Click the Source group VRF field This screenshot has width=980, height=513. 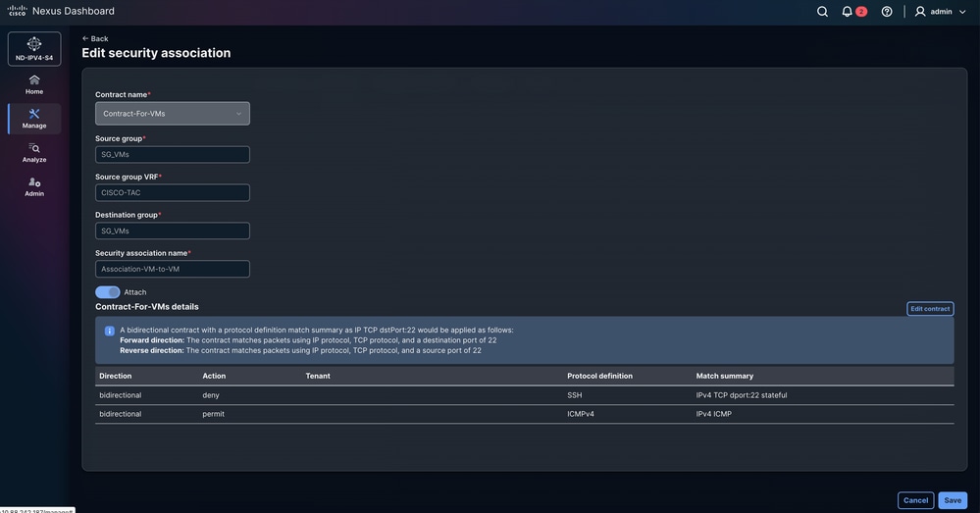pos(173,192)
